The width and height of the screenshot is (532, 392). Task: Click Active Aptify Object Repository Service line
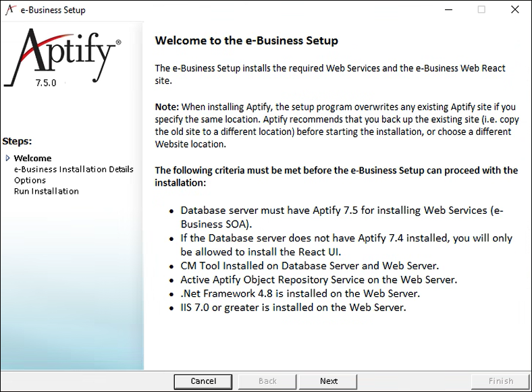(319, 280)
